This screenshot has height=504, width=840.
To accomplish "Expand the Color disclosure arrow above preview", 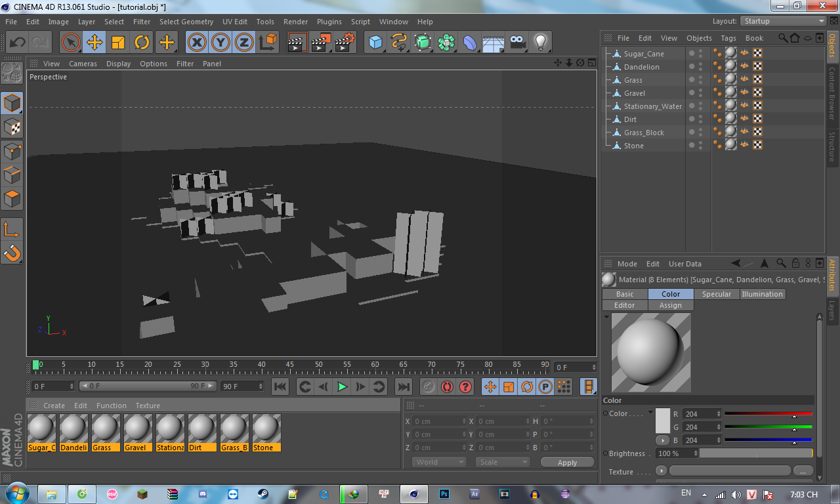I will click(x=606, y=316).
